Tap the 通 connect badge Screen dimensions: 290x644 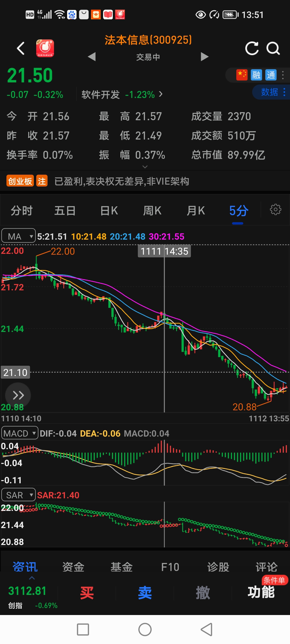coord(271,75)
